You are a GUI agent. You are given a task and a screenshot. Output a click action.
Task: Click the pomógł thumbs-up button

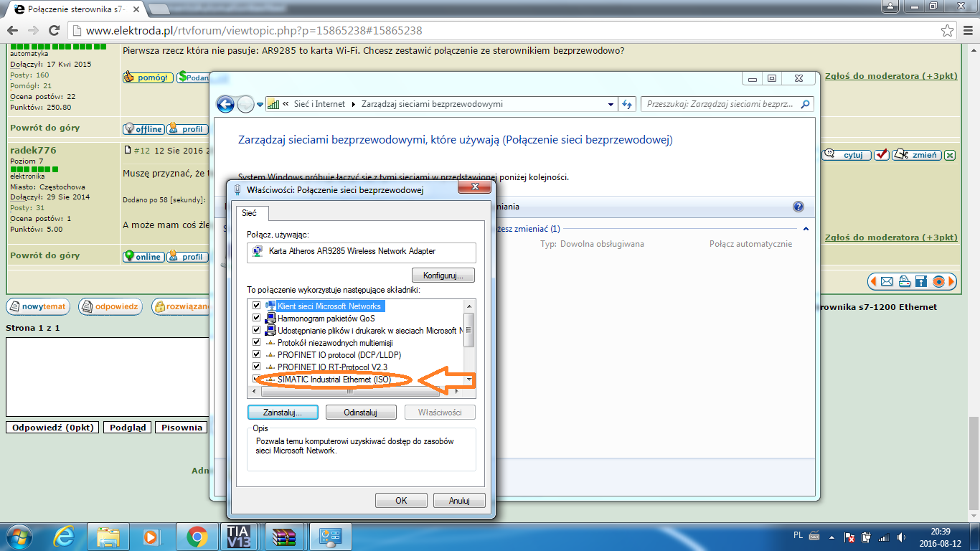(x=148, y=77)
